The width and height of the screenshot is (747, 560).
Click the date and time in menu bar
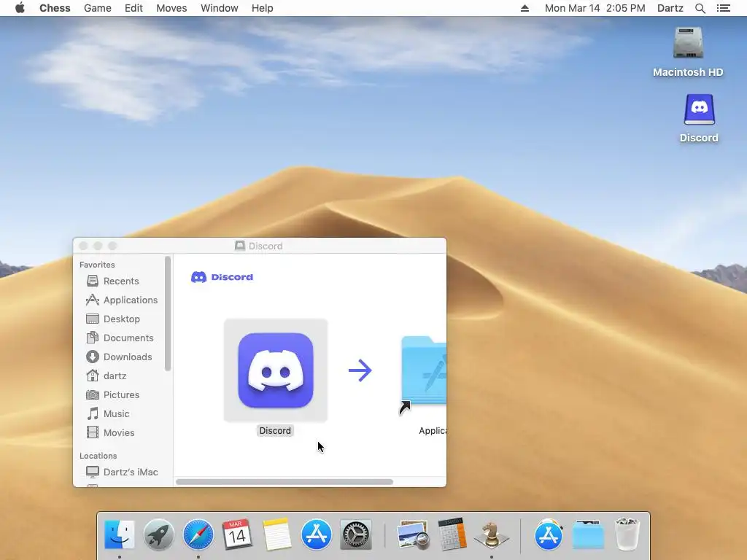tap(595, 8)
